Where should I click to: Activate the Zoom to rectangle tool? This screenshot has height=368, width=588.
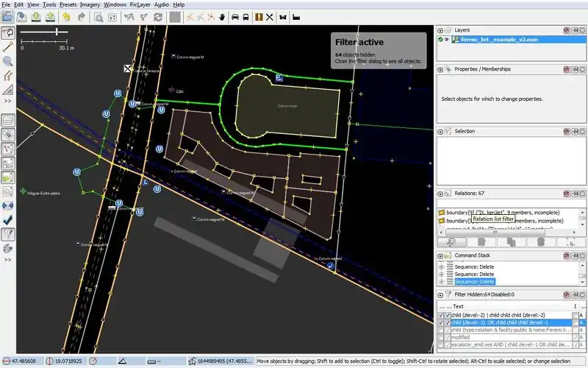click(x=8, y=61)
